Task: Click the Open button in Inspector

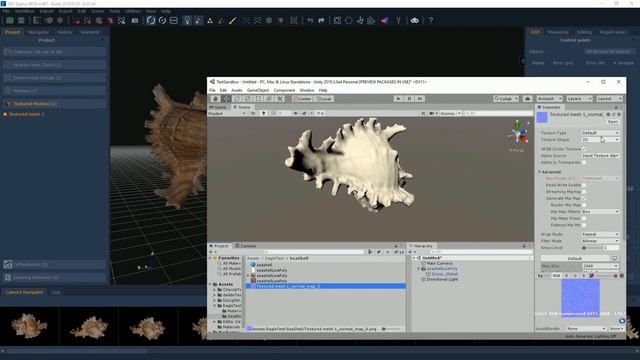Action: coord(613,122)
